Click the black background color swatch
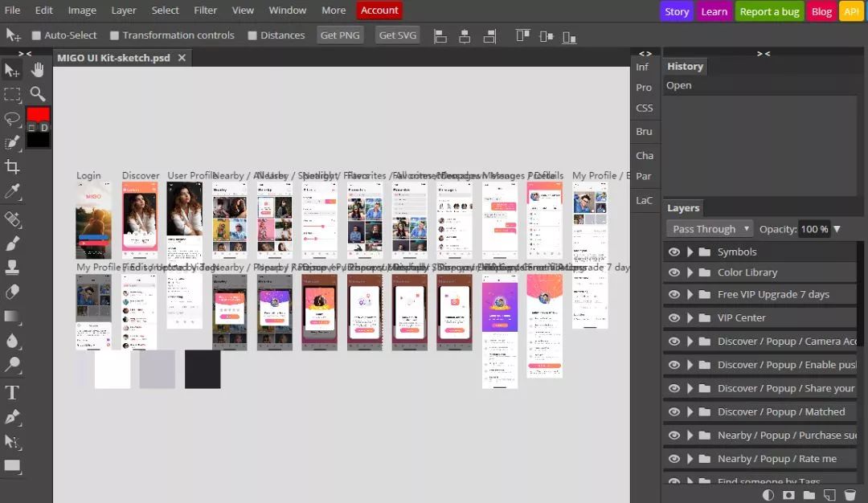The image size is (868, 503). click(x=39, y=141)
